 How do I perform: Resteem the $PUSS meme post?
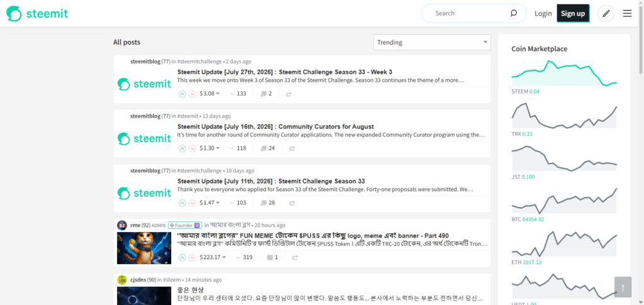point(295,258)
